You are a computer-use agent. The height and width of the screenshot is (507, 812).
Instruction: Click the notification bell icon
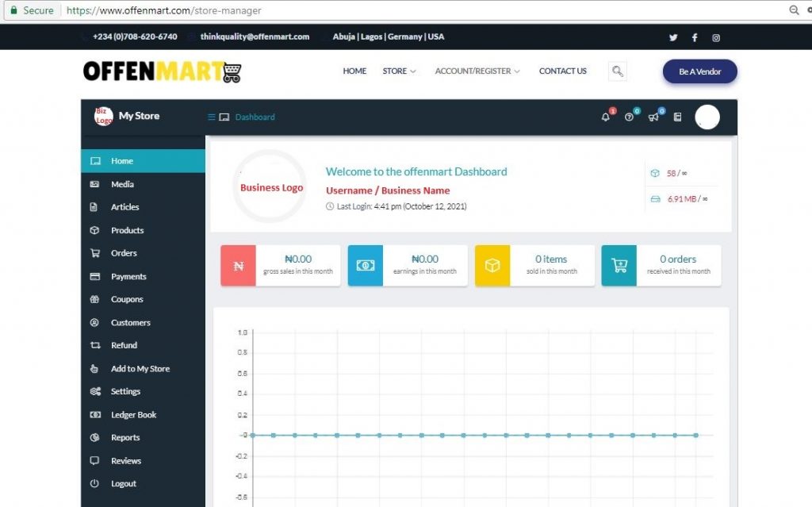(606, 117)
